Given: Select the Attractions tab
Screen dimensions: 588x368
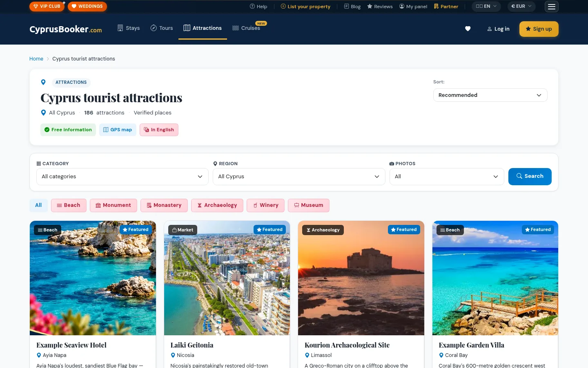Looking at the screenshot, I should coord(203,28).
